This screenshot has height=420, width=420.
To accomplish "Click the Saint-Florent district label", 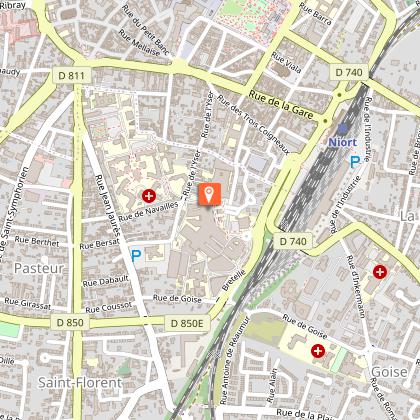I will (80, 383).
